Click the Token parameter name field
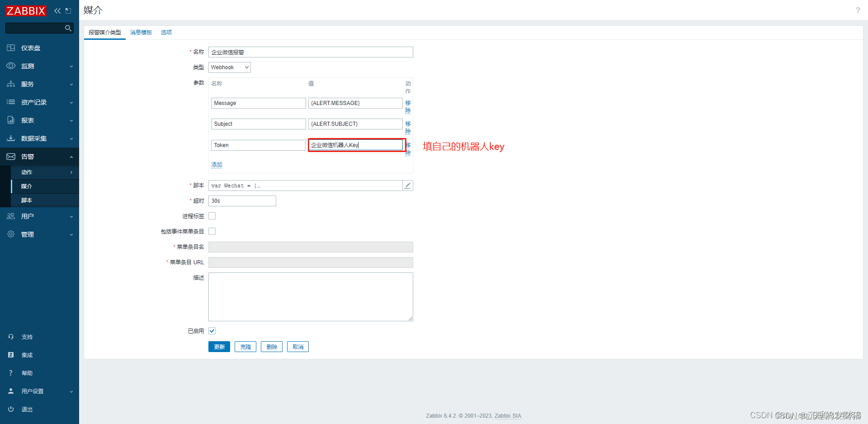Screen dimensions: 868x424 point(259,145)
